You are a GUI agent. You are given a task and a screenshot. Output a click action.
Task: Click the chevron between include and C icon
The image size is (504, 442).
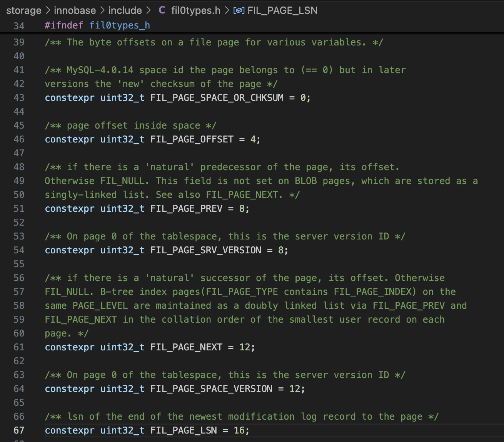[x=149, y=10]
